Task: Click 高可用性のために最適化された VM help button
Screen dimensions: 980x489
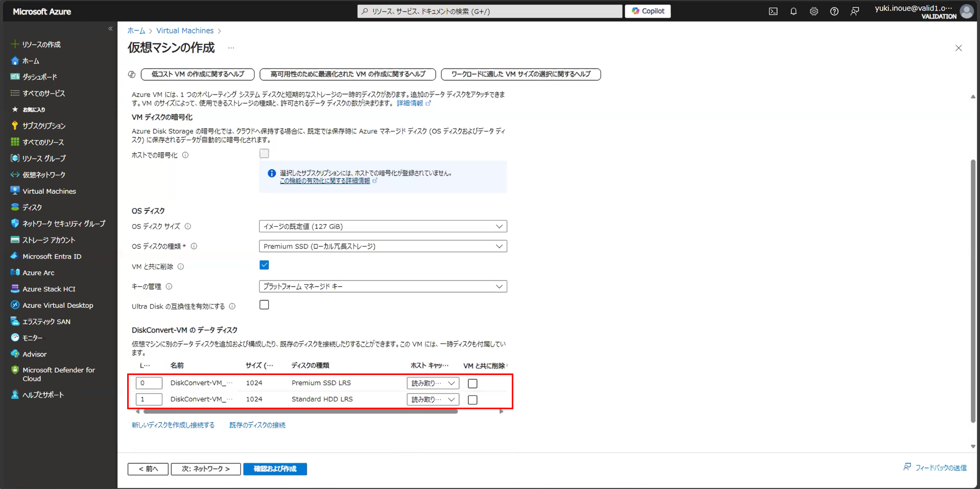Action: (x=348, y=74)
